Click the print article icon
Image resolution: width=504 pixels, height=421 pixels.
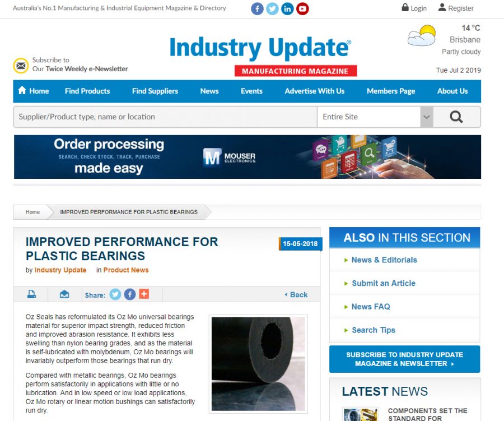tap(31, 294)
